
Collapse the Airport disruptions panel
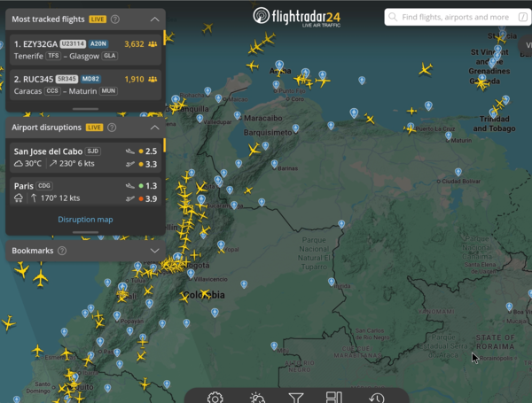click(x=154, y=128)
